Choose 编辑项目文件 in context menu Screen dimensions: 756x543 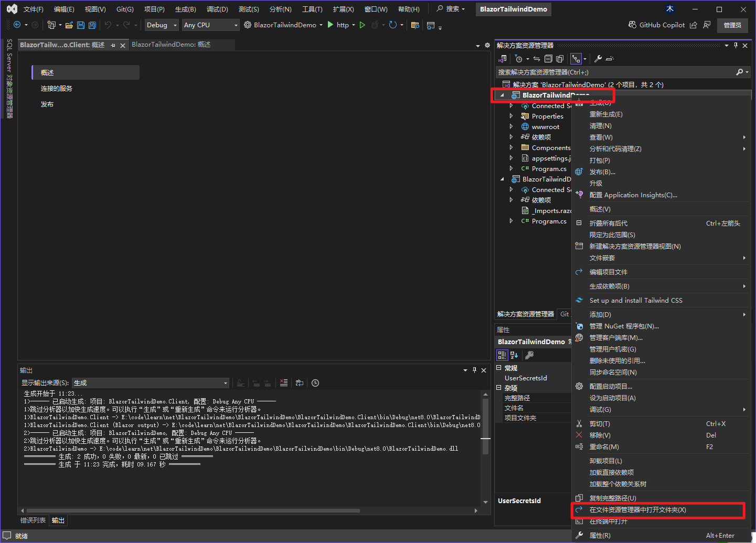[661, 272]
